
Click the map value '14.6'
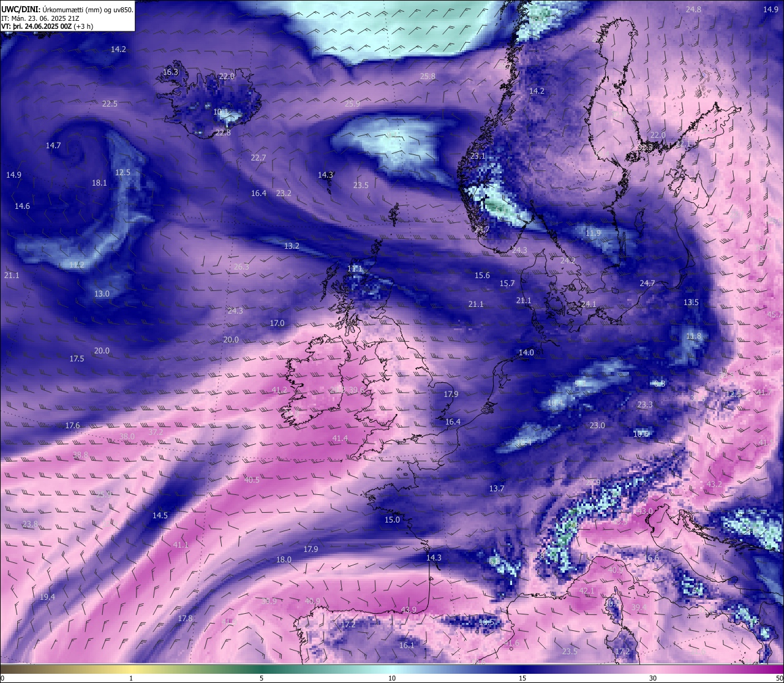pyautogui.click(x=22, y=206)
